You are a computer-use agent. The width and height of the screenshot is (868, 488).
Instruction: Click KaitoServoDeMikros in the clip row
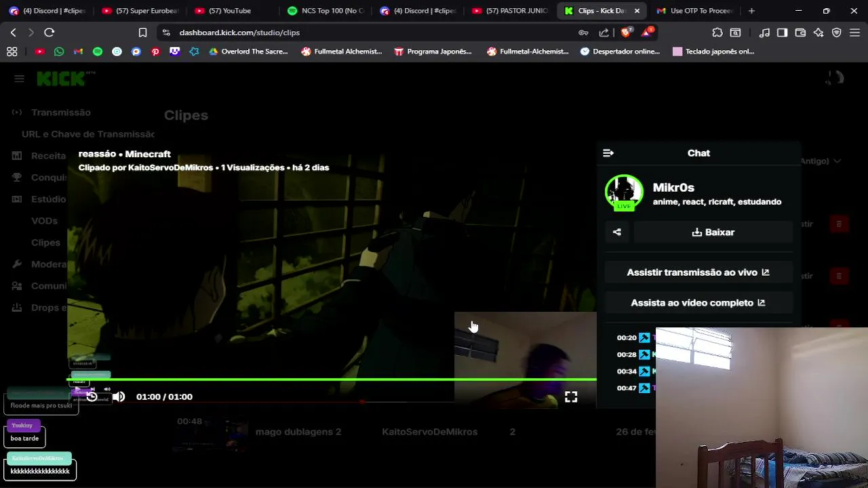coord(429,432)
